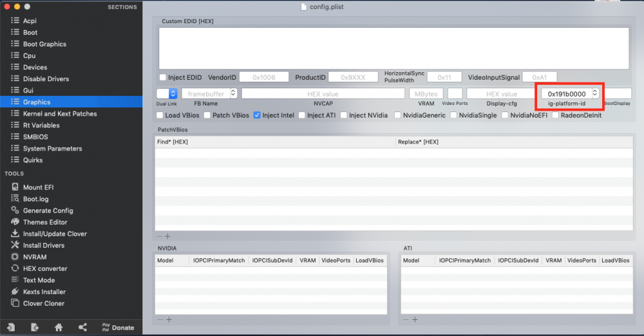
Task: Click the Clover Cloner copy icon
Action: [15, 303]
